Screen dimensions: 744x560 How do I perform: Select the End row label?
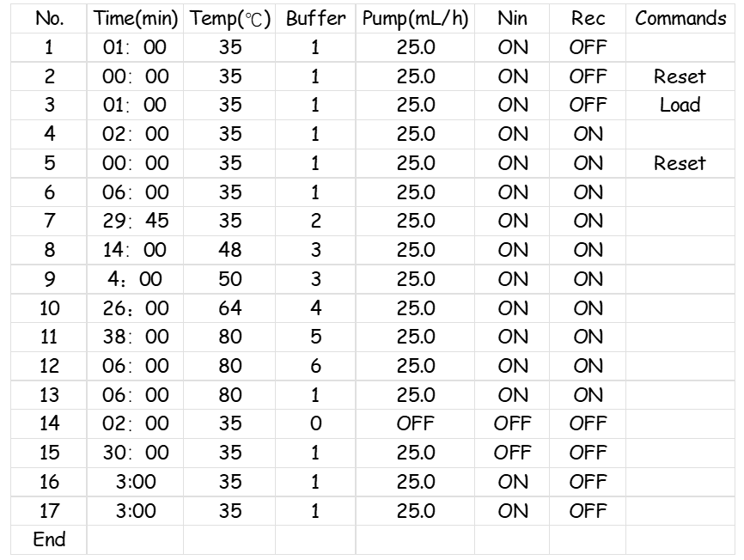click(50, 539)
